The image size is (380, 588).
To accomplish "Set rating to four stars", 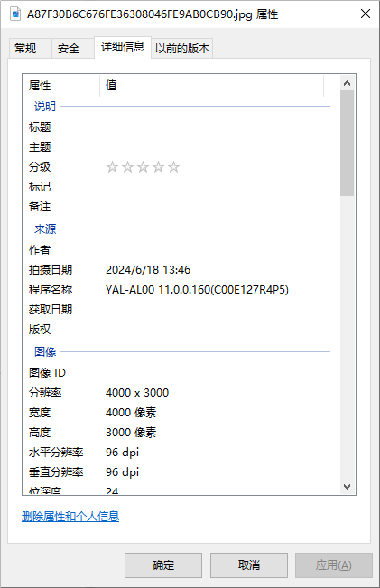I will pos(158,166).
